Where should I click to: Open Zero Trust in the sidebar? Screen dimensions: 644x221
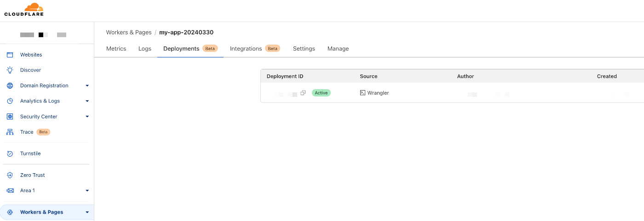(x=33, y=175)
